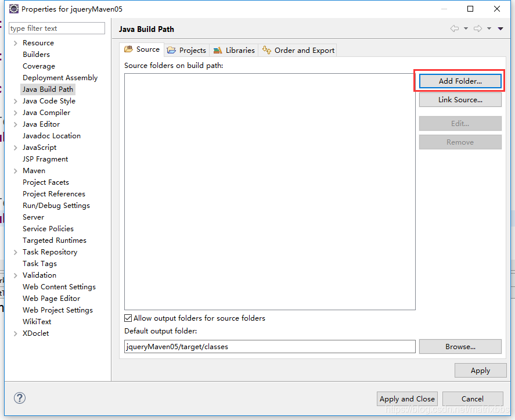Select WikiText in the tree
Screen dimensions: 515x420
point(37,322)
